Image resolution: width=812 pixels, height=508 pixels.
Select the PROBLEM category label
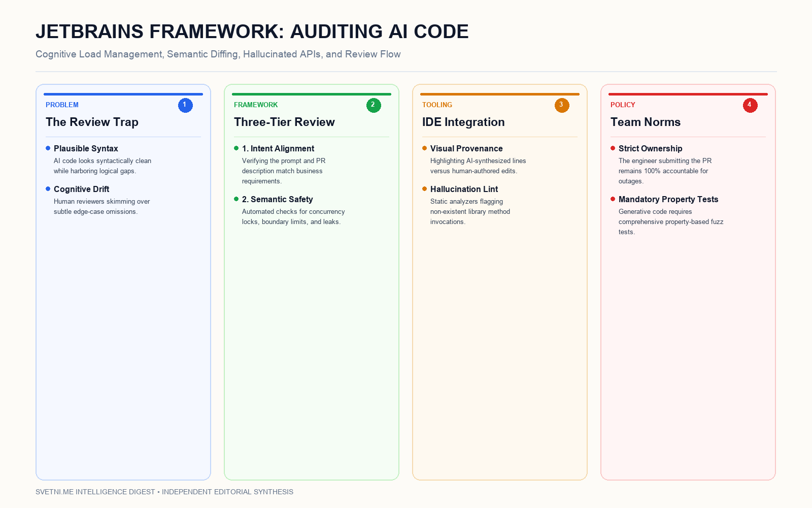pos(62,105)
